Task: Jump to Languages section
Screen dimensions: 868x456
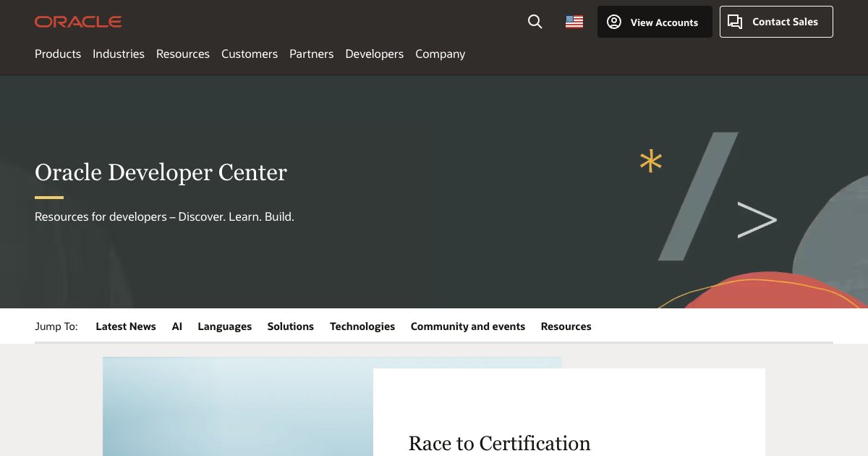Action: [225, 326]
